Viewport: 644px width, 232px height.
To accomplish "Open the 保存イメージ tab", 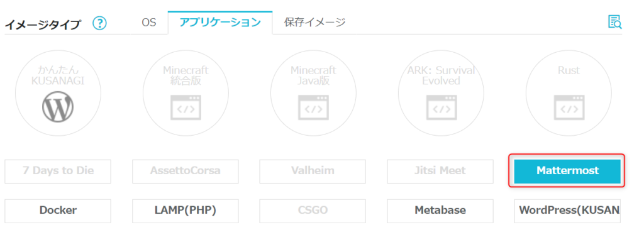I will (314, 22).
